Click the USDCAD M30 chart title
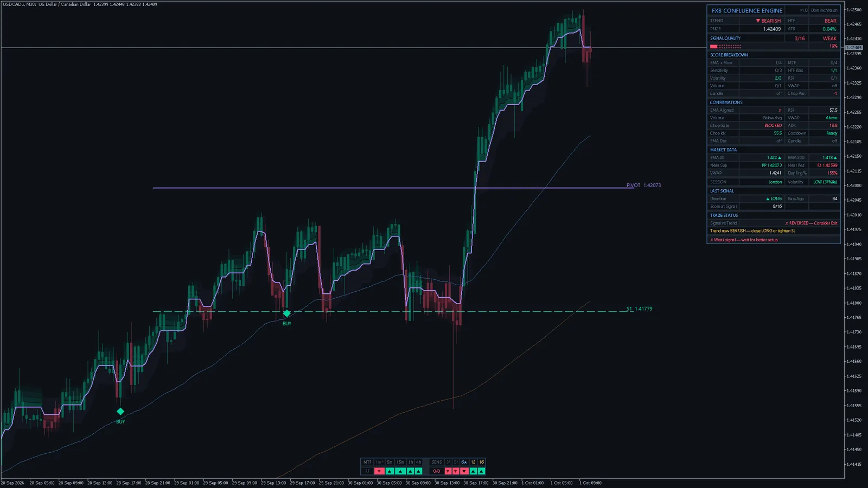The width and height of the screenshot is (868, 488). coord(80,4)
